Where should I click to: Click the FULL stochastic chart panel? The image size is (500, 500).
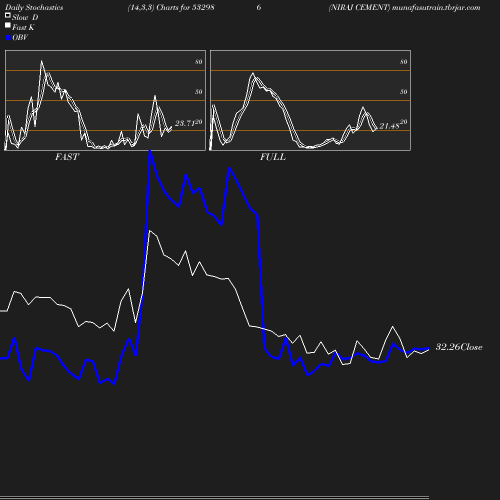310,100
